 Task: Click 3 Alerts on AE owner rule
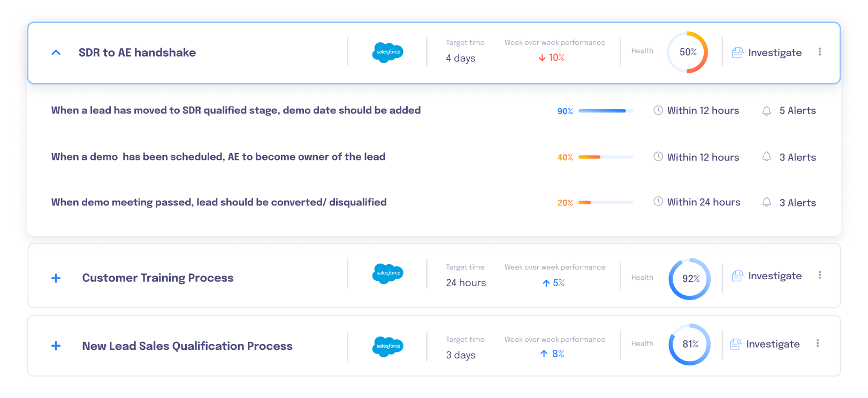[x=797, y=157]
